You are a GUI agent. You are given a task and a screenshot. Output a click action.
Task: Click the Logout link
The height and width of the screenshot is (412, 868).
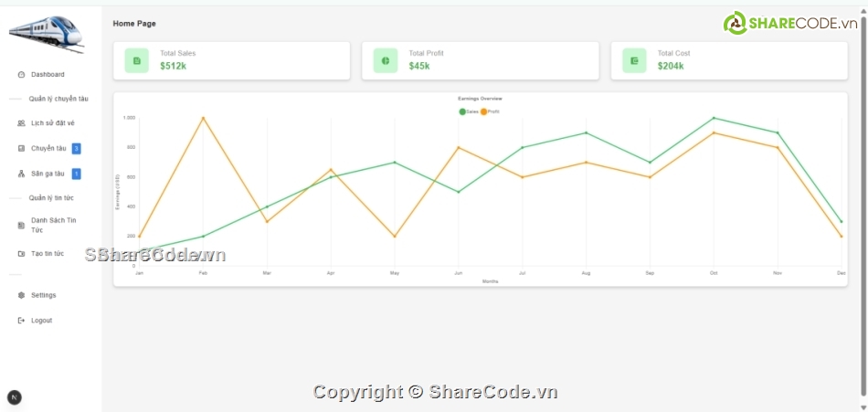click(x=41, y=321)
